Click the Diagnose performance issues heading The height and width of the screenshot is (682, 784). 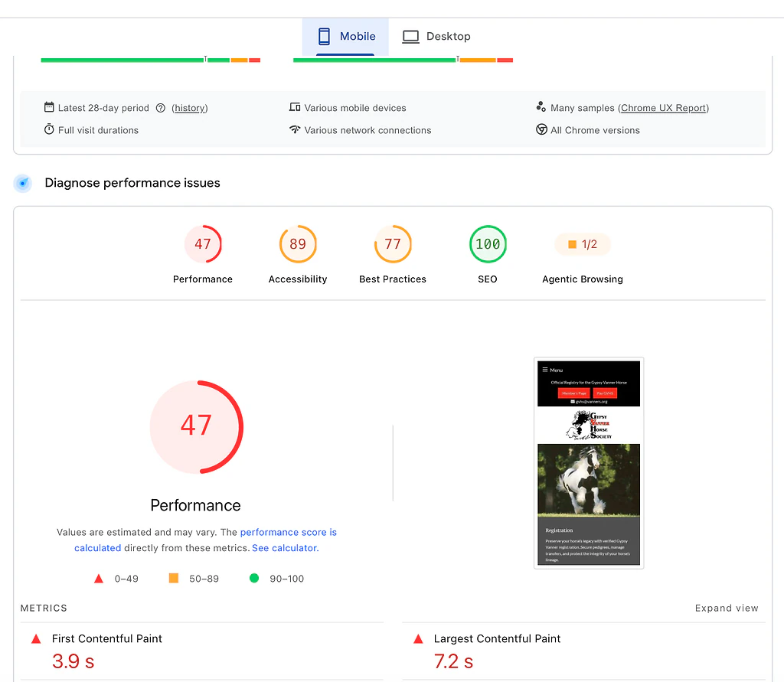tap(132, 183)
